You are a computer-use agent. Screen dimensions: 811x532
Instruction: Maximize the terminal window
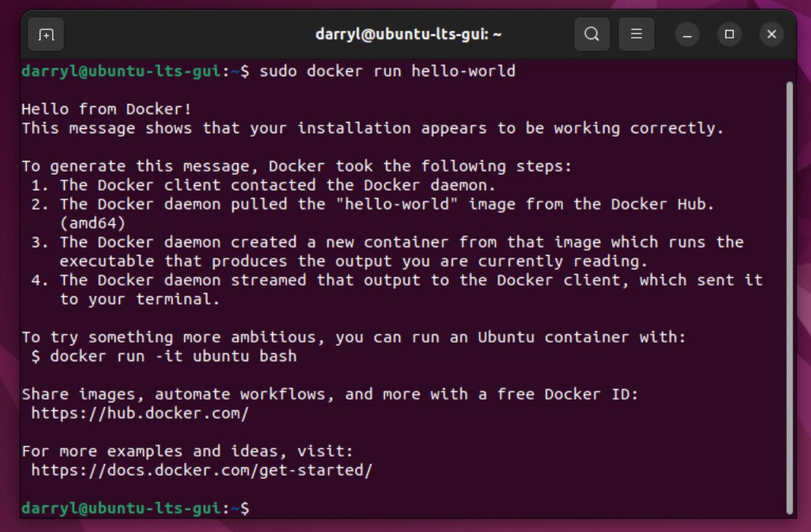729,35
